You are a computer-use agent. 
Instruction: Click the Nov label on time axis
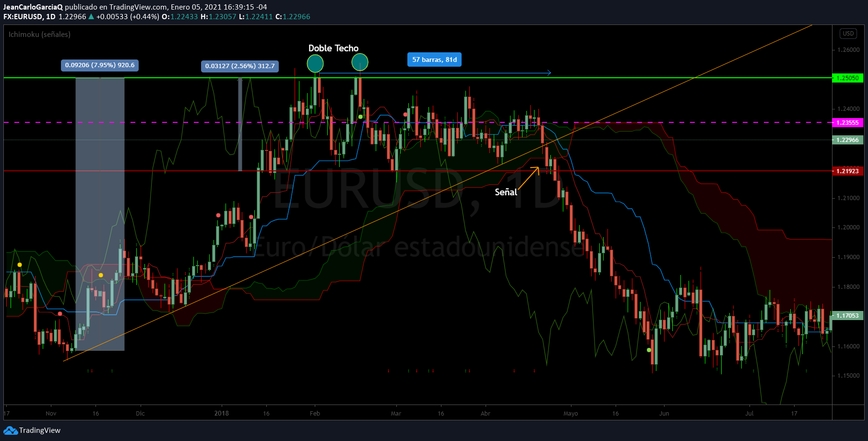[51, 413]
